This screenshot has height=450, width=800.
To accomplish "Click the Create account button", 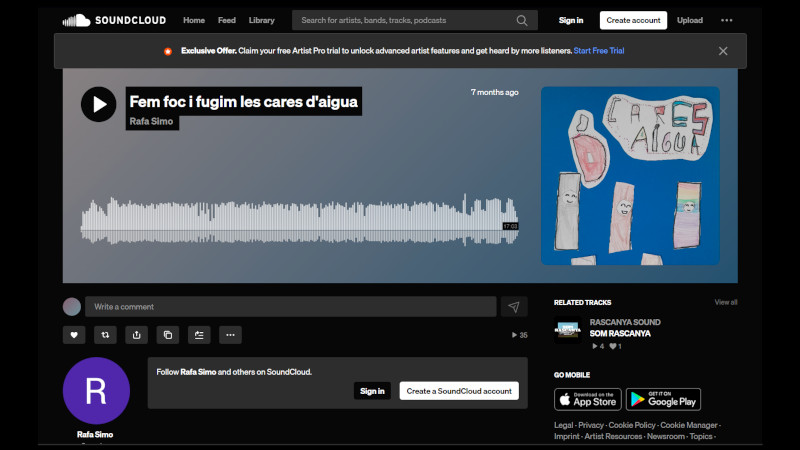I will tap(633, 20).
